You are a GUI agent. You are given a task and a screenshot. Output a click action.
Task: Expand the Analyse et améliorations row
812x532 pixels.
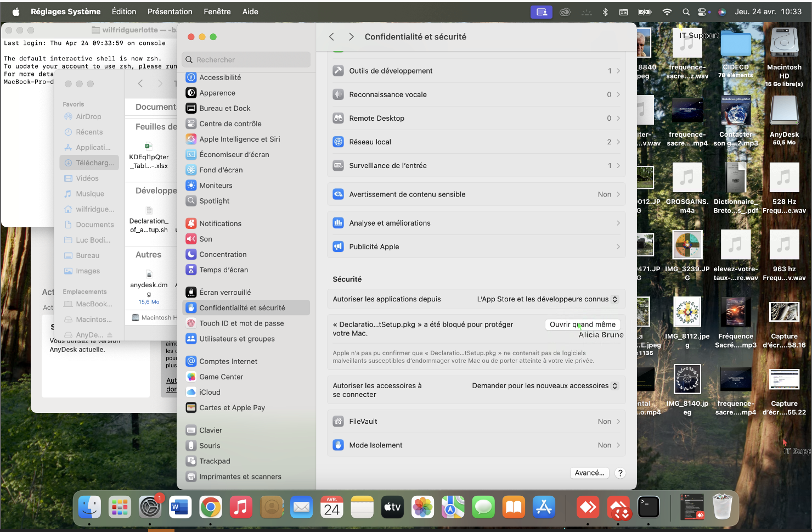pos(476,223)
